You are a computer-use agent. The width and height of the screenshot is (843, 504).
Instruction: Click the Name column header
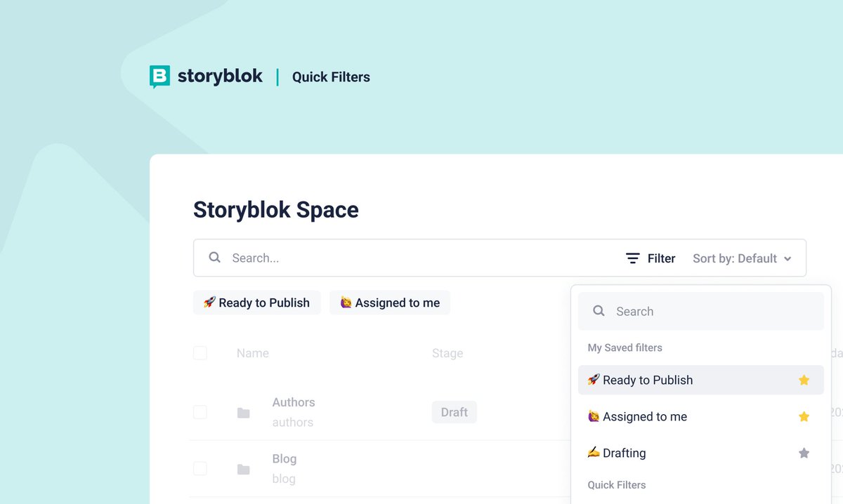pyautogui.click(x=253, y=353)
